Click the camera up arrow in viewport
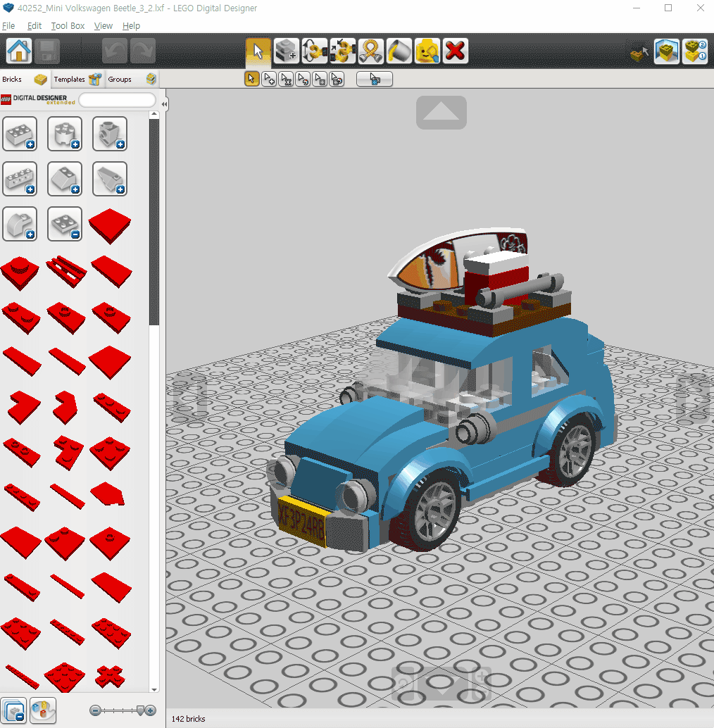714x728 pixels. tap(441, 112)
